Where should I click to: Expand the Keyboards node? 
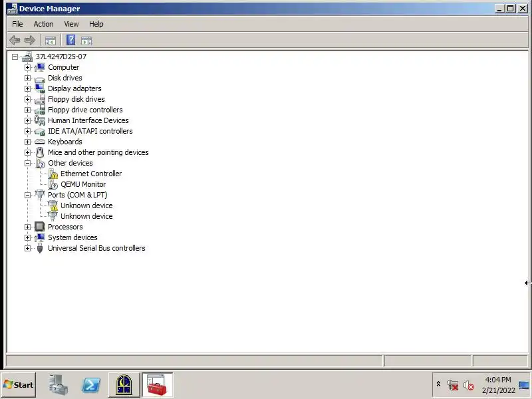(27, 142)
